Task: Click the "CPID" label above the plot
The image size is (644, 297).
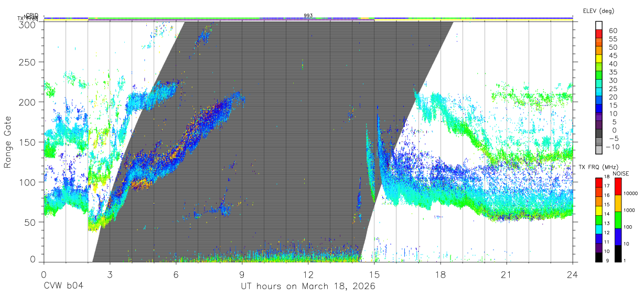Action: coord(33,16)
